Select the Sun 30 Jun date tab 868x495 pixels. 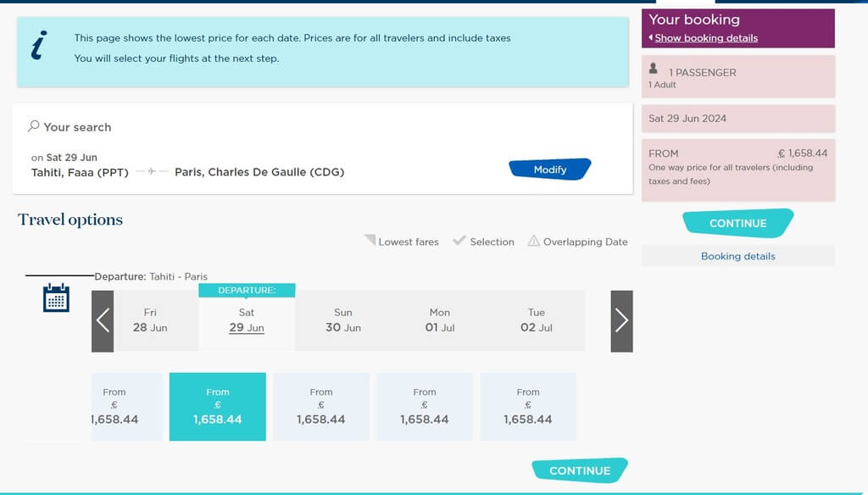click(x=343, y=320)
